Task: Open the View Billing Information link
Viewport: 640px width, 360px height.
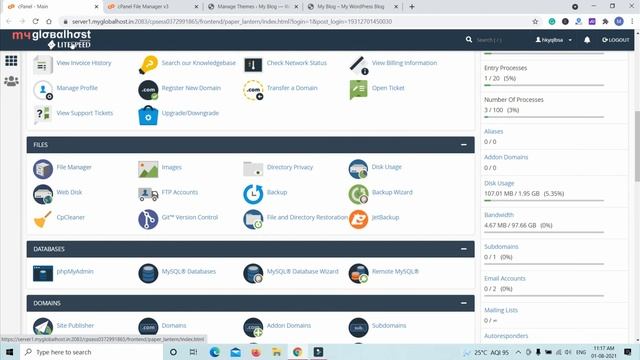Action: 404,63
